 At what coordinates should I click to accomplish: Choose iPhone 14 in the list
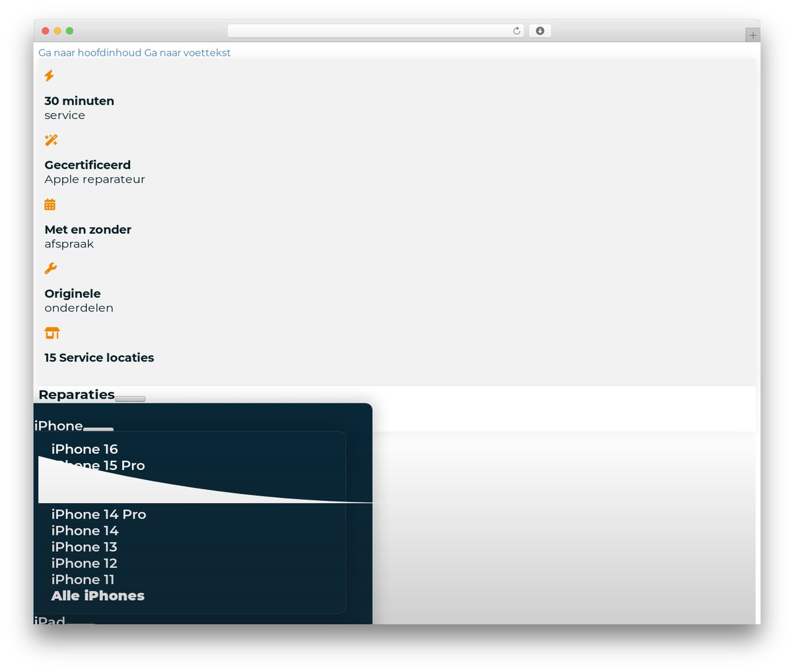(x=85, y=531)
